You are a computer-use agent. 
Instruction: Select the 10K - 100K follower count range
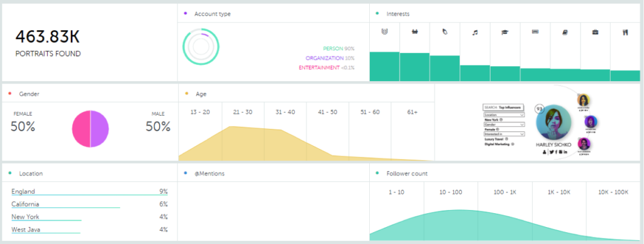coord(613,192)
